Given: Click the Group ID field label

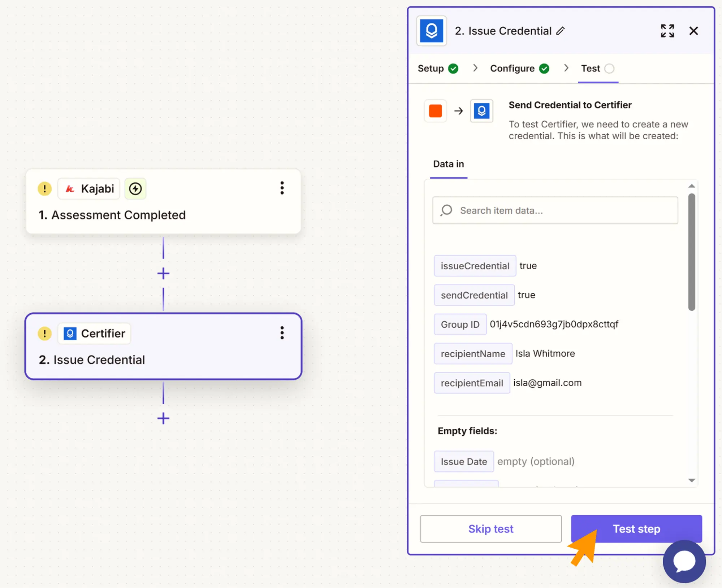Looking at the screenshot, I should pos(460,325).
